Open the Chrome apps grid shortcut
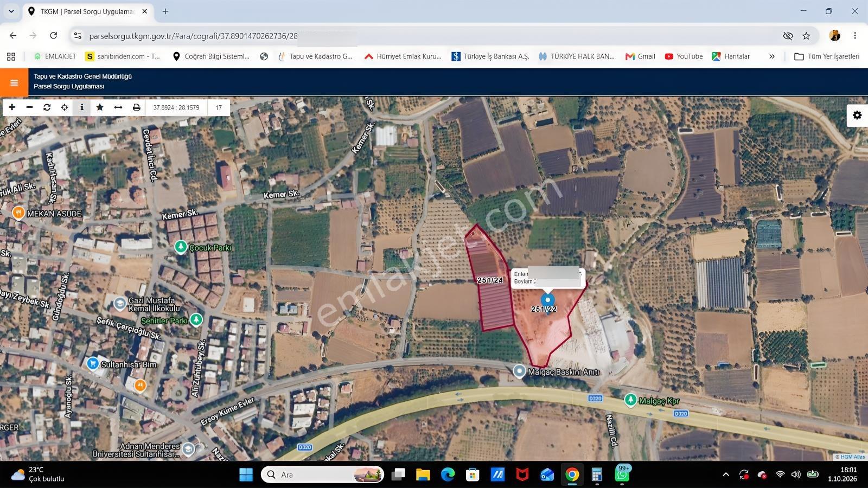 11,56
